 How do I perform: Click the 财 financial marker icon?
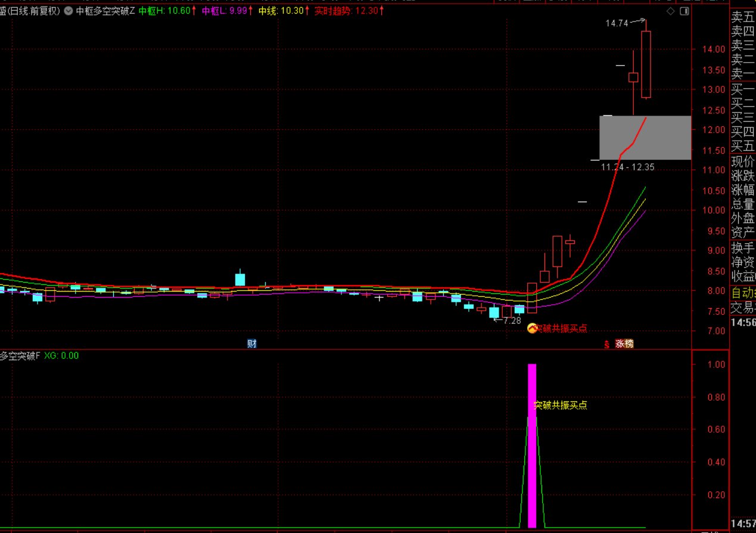(x=252, y=343)
